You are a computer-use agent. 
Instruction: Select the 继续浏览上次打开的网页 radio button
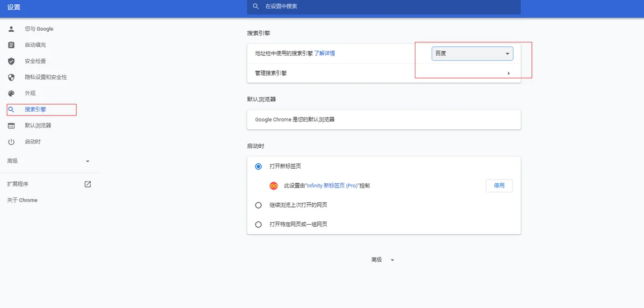pos(259,205)
